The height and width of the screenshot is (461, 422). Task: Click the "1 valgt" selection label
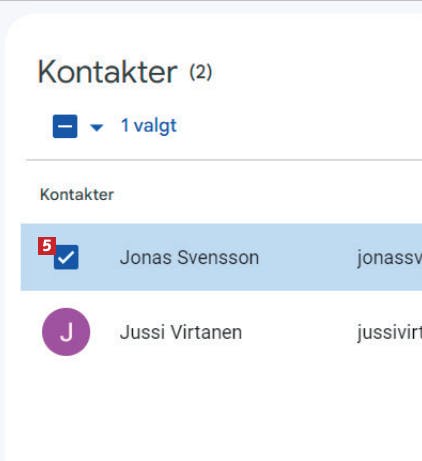(149, 126)
